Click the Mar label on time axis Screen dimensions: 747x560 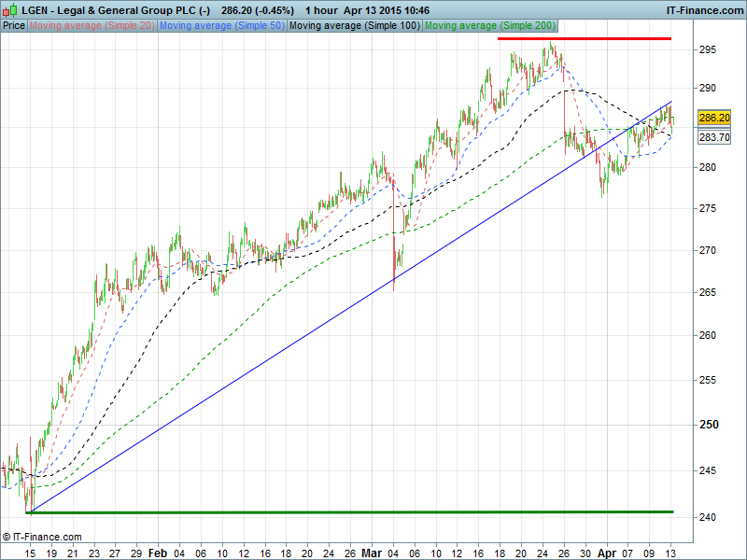(373, 553)
